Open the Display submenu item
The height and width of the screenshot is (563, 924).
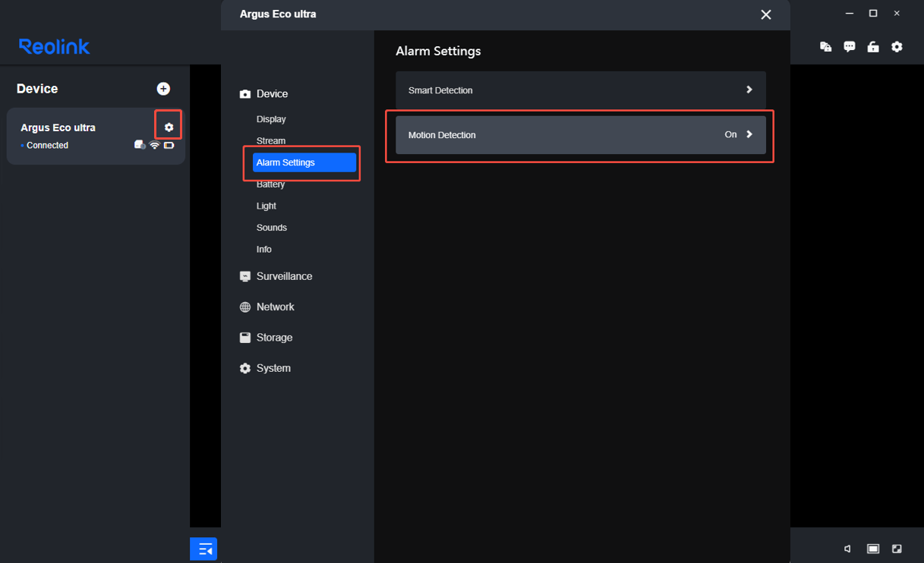[271, 119]
